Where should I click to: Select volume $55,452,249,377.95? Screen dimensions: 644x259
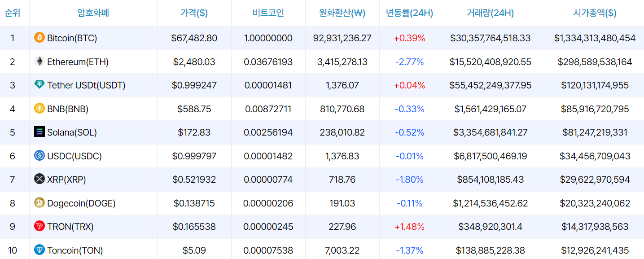tap(490, 85)
